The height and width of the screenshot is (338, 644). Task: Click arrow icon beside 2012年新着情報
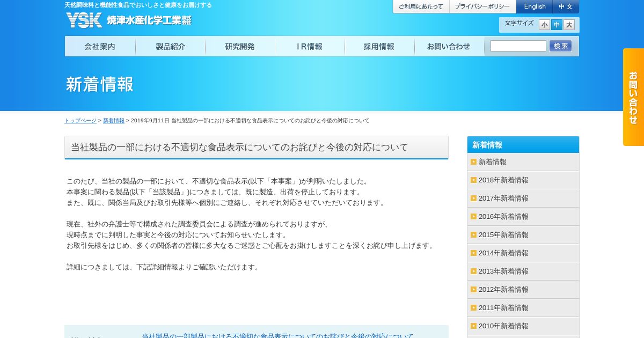pos(473,290)
